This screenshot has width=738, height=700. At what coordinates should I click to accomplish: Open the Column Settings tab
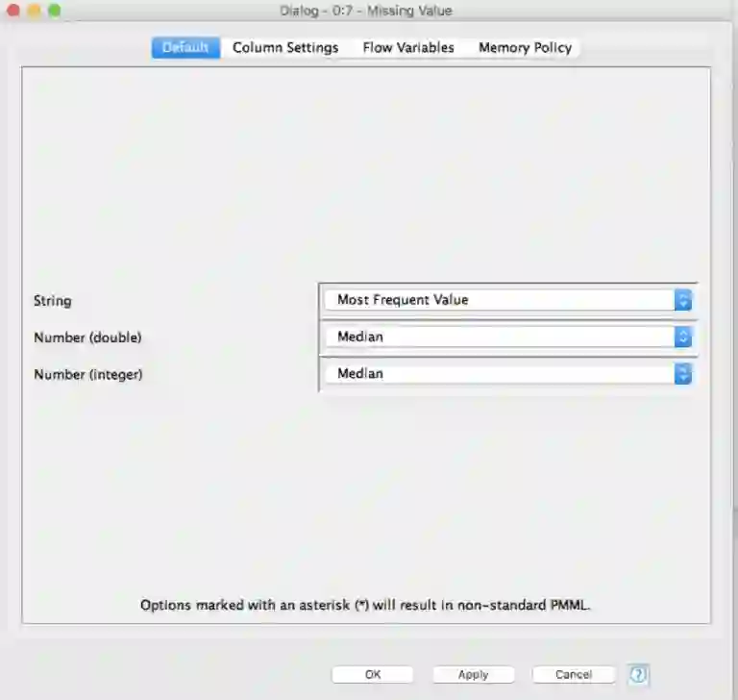click(285, 47)
